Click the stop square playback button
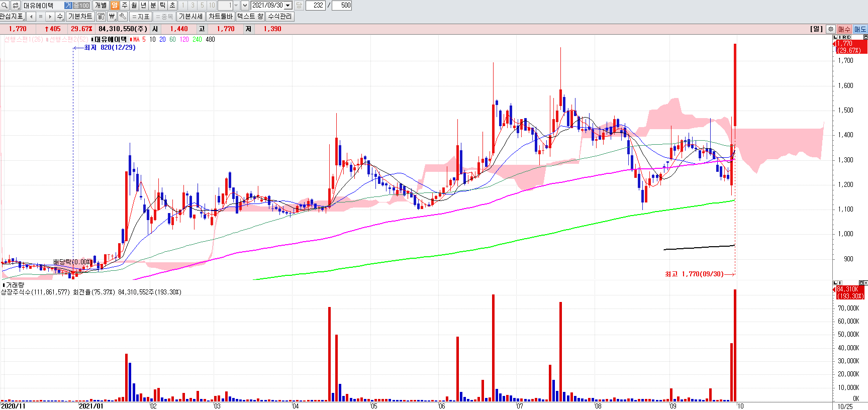This screenshot has width=868, height=410. click(41, 16)
